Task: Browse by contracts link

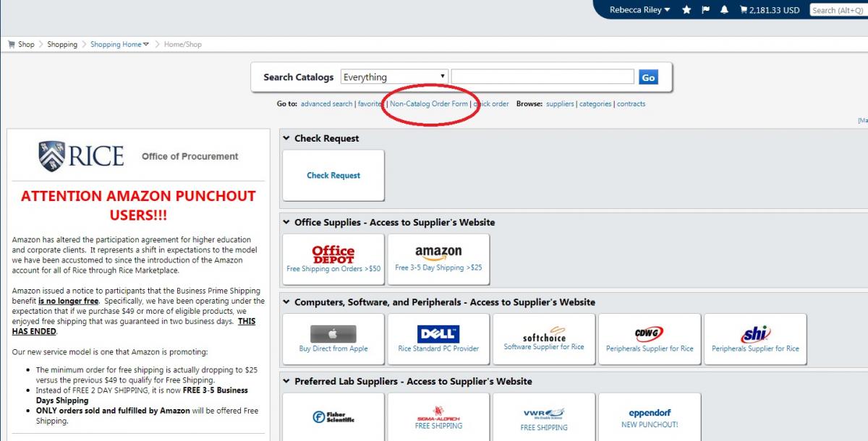Action: [631, 103]
